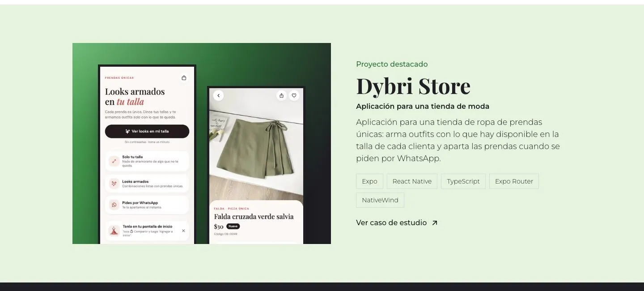
Task: Click the Expo Router tag
Action: 514,181
